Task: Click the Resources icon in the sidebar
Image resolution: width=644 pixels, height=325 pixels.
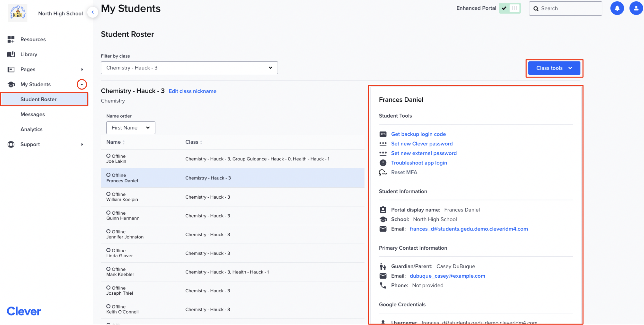Action: pos(11,39)
